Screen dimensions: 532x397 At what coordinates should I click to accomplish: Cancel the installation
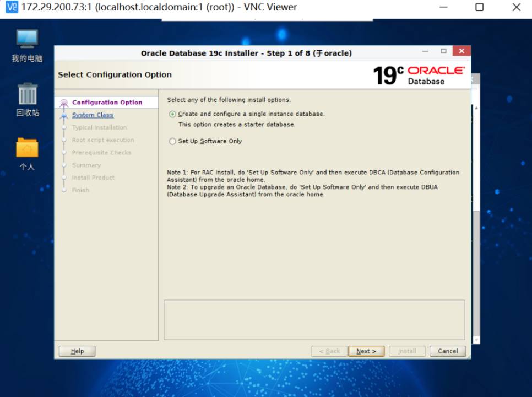(447, 351)
